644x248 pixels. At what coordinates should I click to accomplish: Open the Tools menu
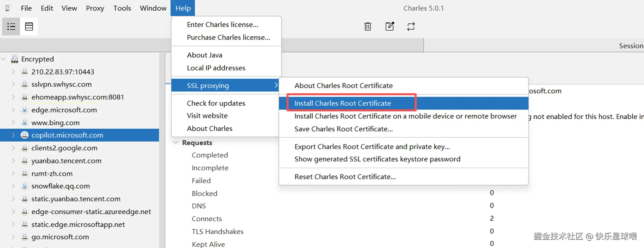pyautogui.click(x=122, y=8)
